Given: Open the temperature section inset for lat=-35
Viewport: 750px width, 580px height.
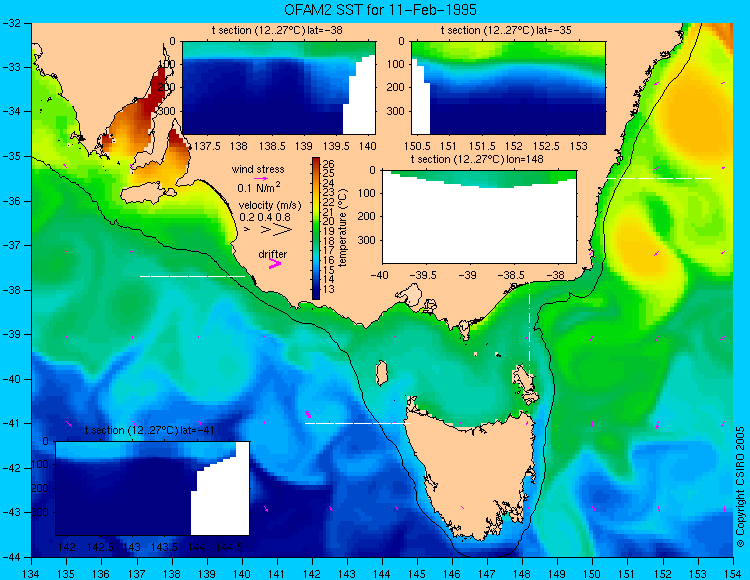Looking at the screenshot, I should [508, 88].
